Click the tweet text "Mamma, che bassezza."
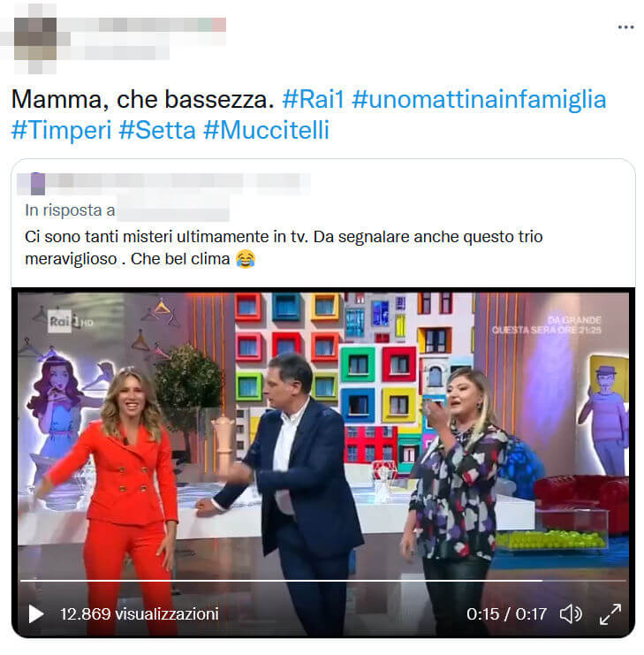The height and width of the screenshot is (655, 644). coord(143,99)
